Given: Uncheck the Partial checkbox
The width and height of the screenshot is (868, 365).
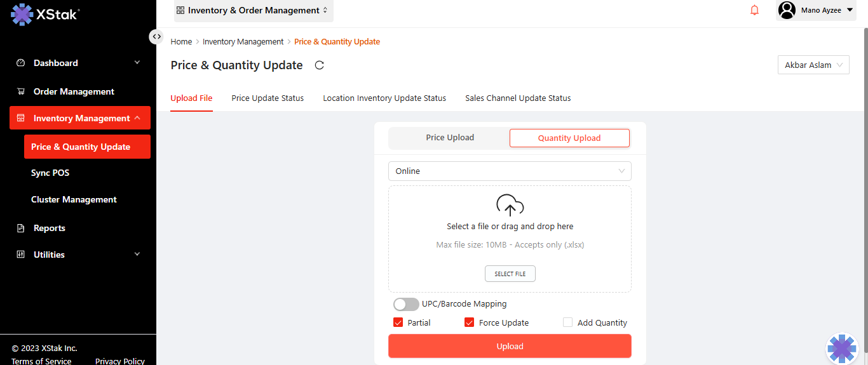Looking at the screenshot, I should [398, 322].
